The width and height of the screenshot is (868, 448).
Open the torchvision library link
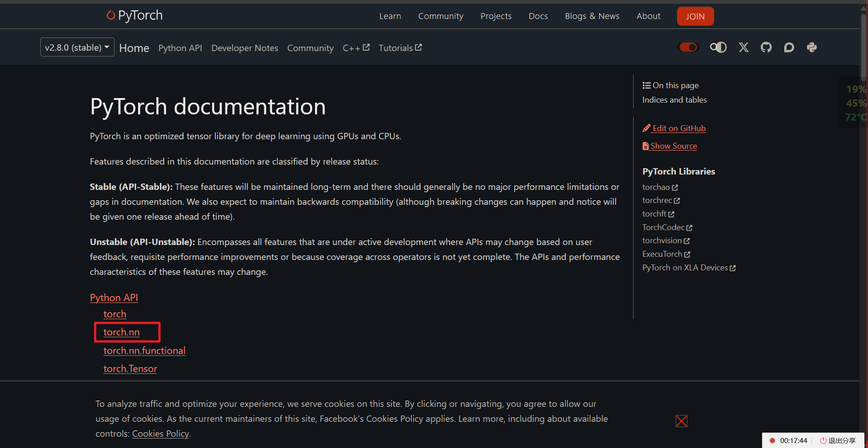tap(662, 241)
